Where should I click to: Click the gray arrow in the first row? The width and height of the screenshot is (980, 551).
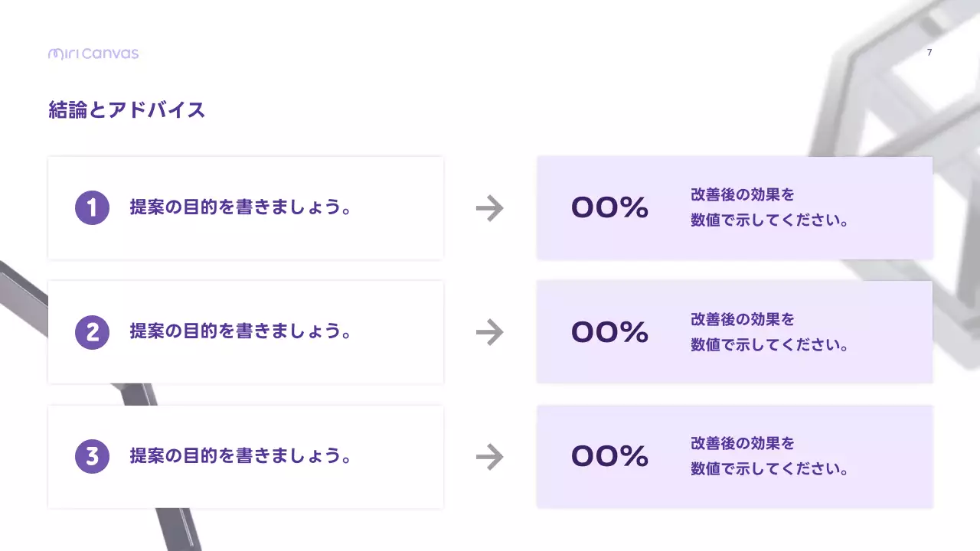pos(490,208)
